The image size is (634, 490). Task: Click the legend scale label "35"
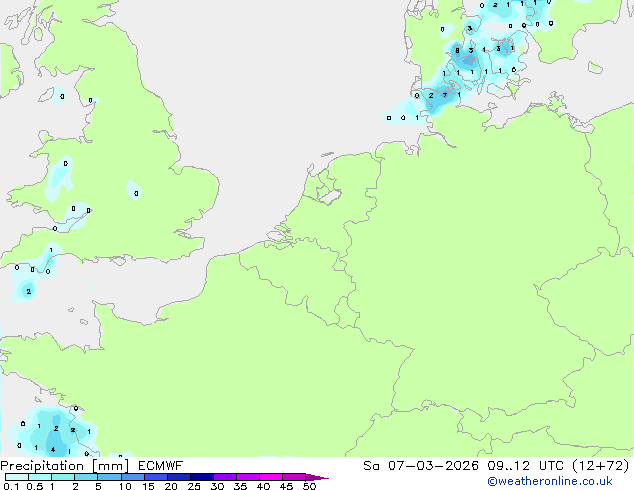tap(240, 486)
